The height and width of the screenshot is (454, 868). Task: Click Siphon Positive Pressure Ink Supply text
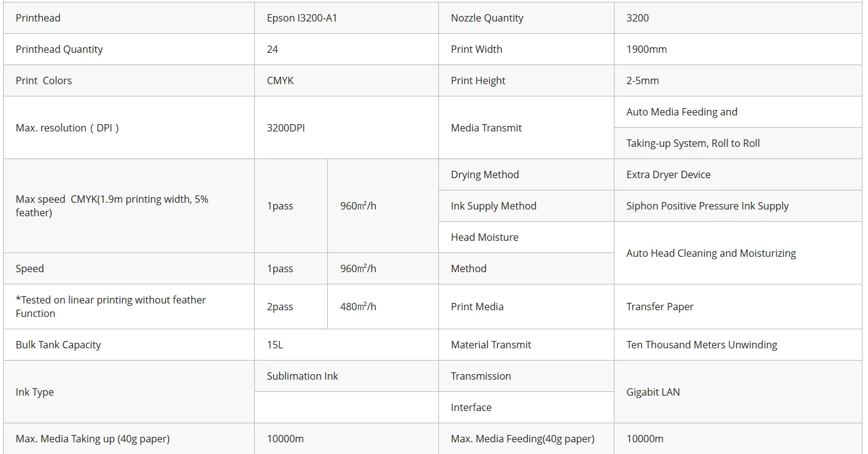(707, 206)
